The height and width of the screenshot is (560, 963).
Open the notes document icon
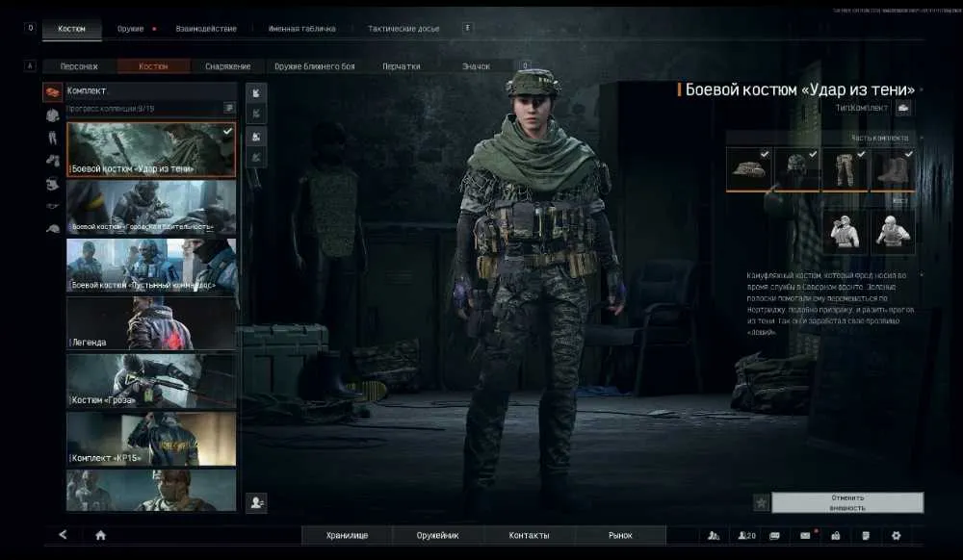tap(866, 536)
